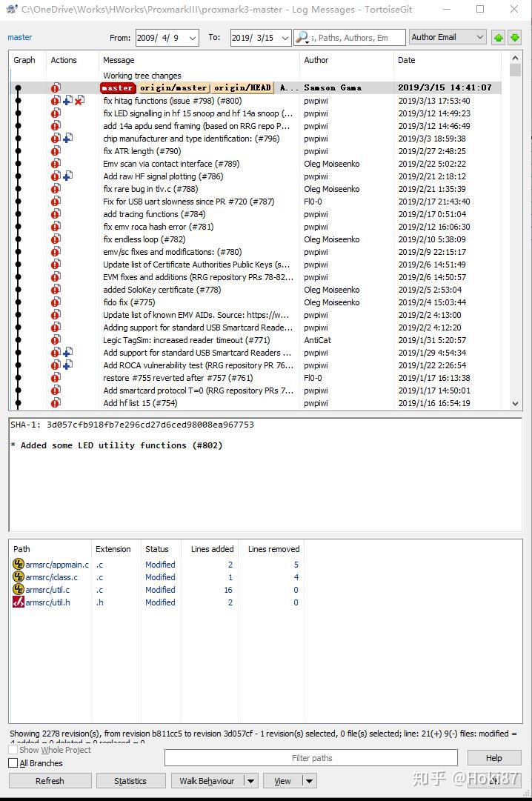Click the blue added action icon on 'Add raw HF signal plotting' row
Screen dimensions: 532x801
tap(67, 176)
